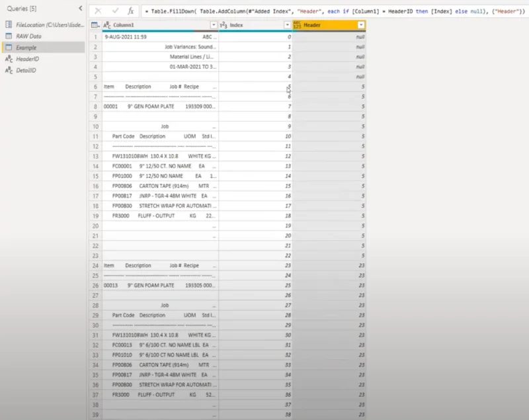Open the fx function icon in formula bar

point(130,11)
